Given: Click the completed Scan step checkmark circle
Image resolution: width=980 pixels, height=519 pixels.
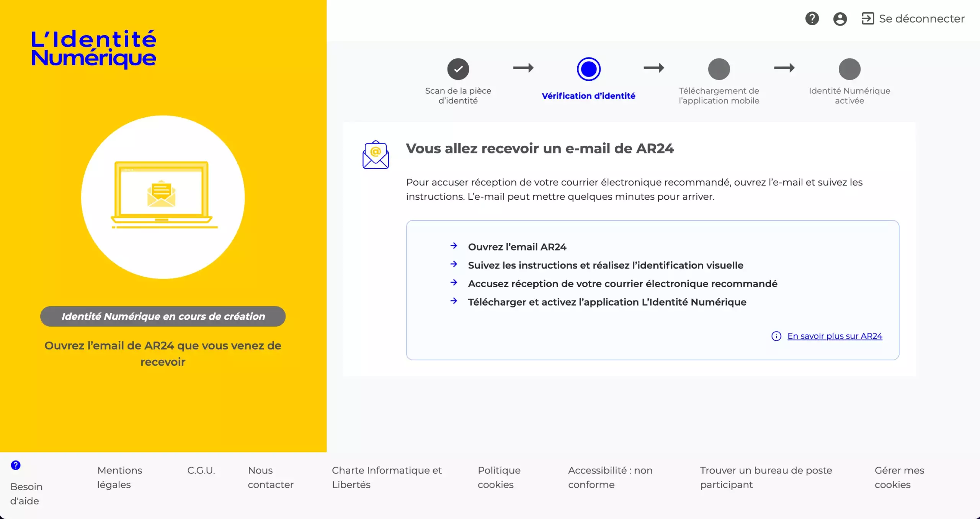Looking at the screenshot, I should pyautogui.click(x=458, y=69).
